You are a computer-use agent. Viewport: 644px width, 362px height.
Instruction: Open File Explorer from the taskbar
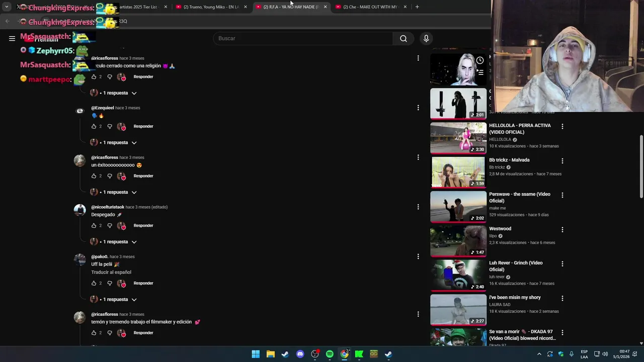[x=271, y=354]
